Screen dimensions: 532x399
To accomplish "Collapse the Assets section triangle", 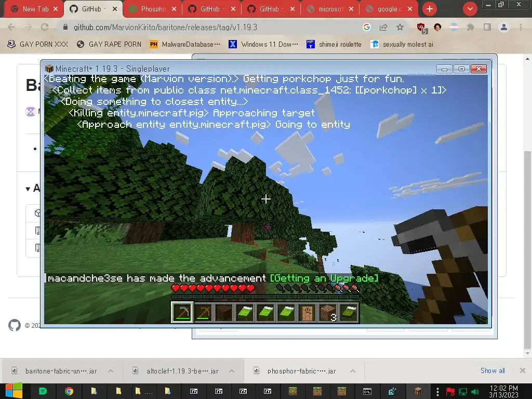I will [x=28, y=189].
